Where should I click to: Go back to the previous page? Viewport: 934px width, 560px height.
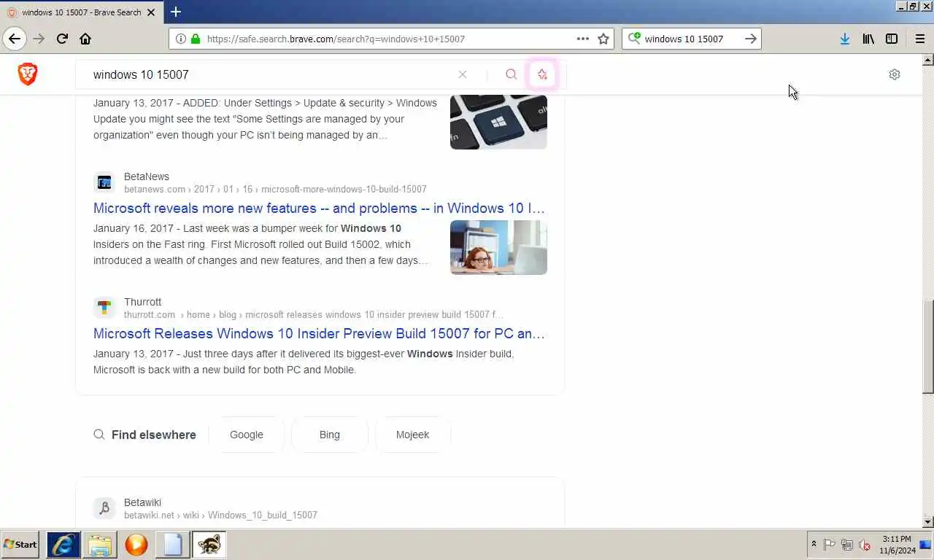click(x=15, y=39)
